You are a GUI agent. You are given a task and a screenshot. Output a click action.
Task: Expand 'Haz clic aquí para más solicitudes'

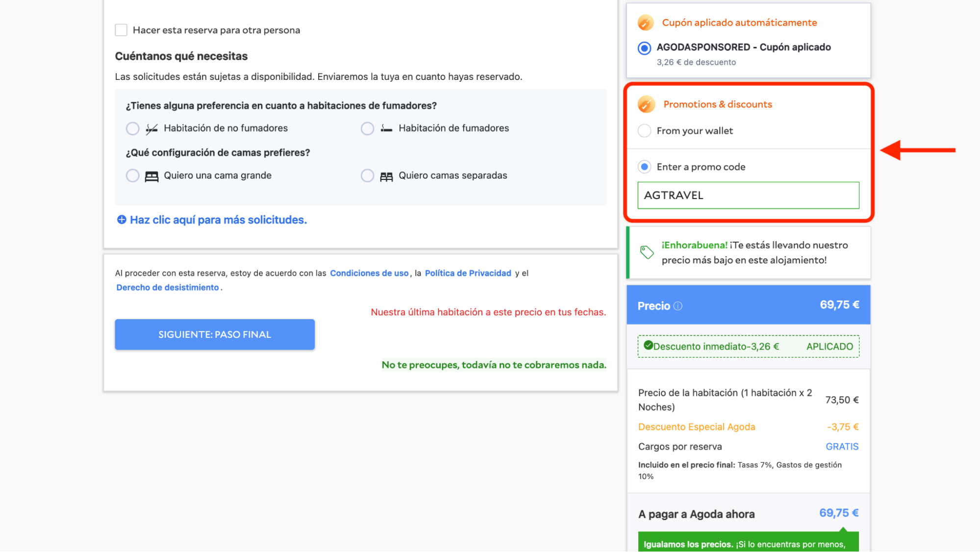point(218,220)
